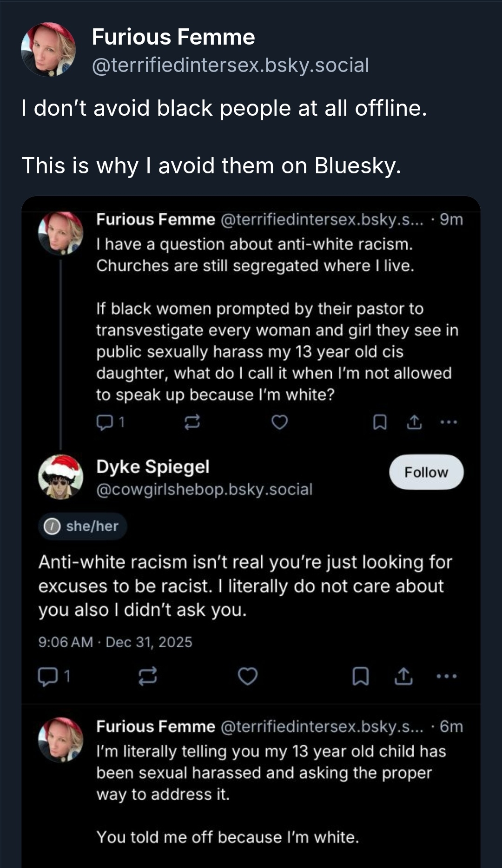Tap the she/her label badge
Viewport: 502px width, 868px height.
(82, 526)
